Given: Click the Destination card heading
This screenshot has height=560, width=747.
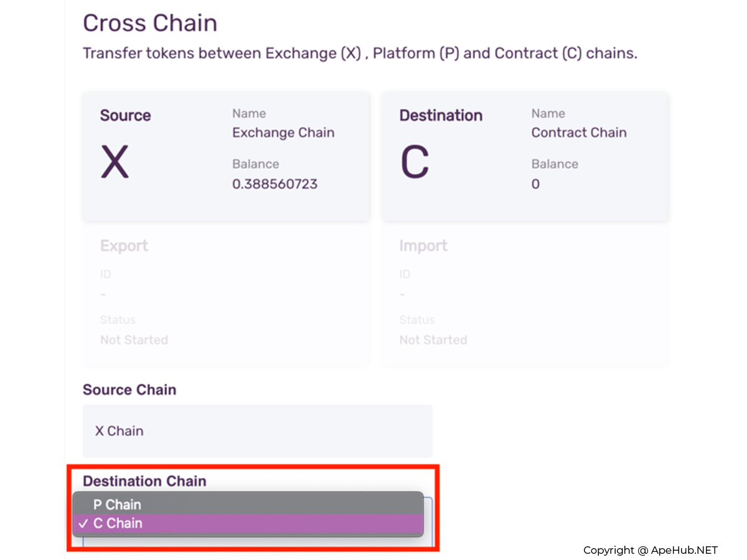Looking at the screenshot, I should pos(441,116).
